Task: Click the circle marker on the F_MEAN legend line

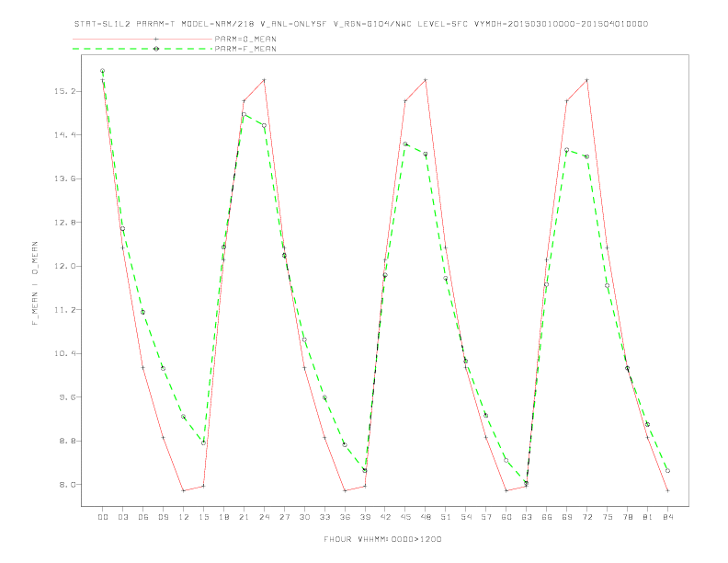Action: tap(156, 49)
